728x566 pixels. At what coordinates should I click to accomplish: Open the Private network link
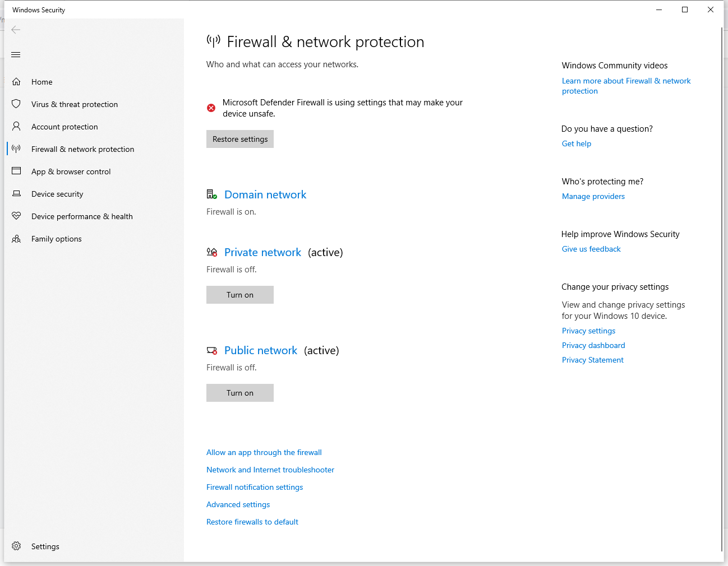click(x=262, y=252)
